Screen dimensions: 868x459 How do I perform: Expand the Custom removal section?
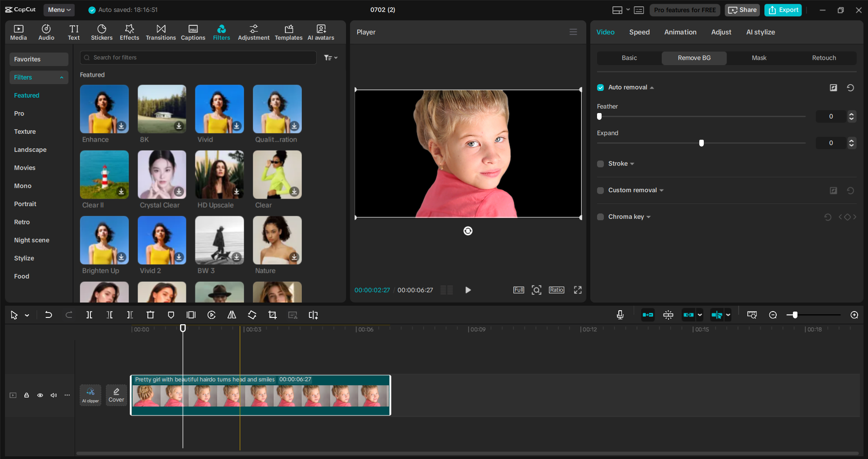click(662, 190)
